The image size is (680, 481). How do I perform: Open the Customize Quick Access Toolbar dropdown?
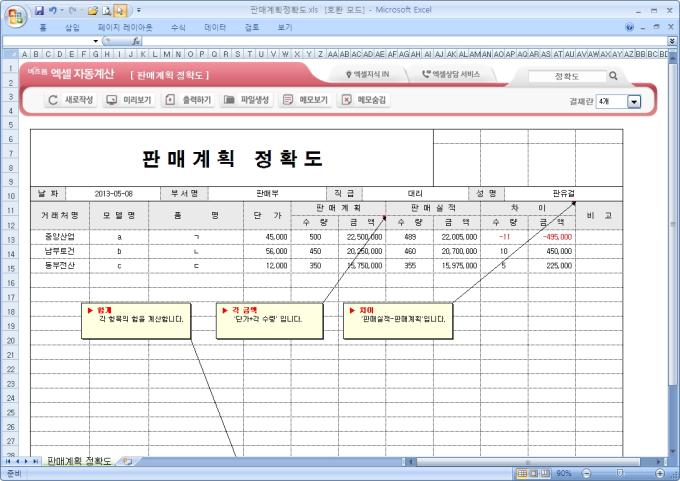click(x=139, y=10)
